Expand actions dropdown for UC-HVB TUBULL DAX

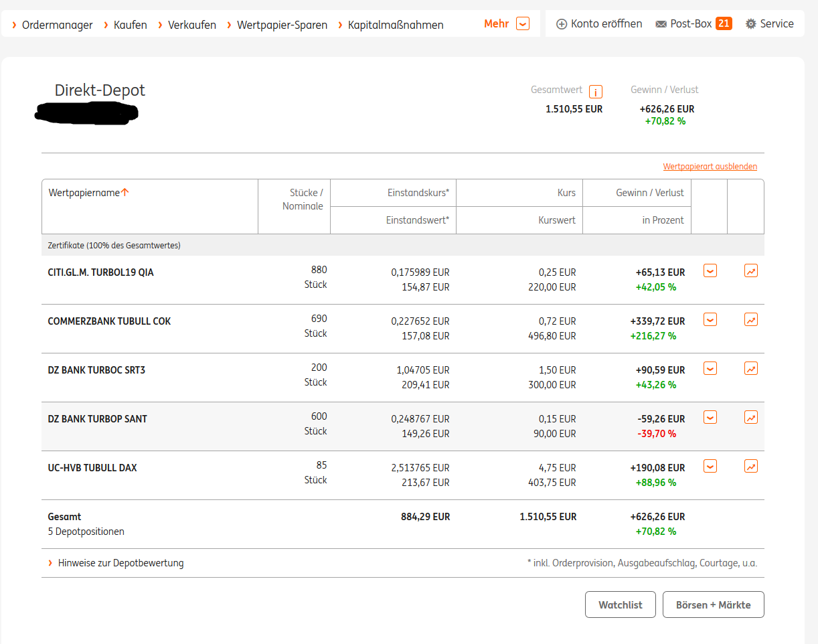pyautogui.click(x=710, y=467)
